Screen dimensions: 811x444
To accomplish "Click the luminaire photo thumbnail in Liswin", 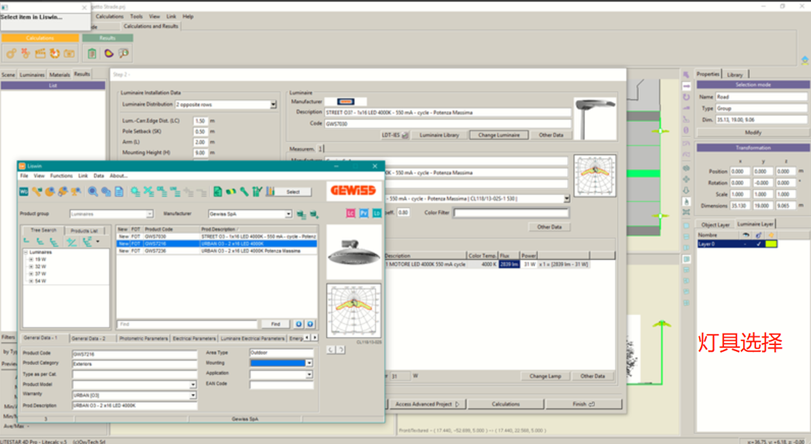I will [354, 252].
